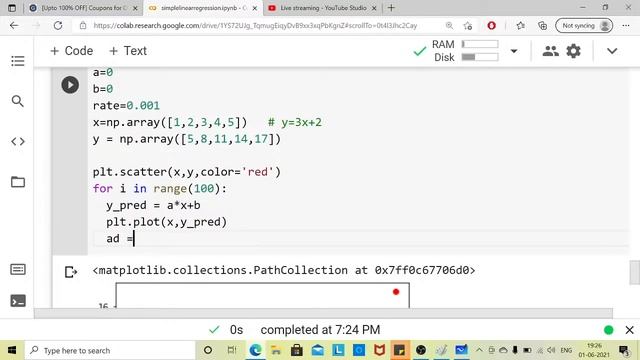This screenshot has height=360, width=640.
Task: Click the red Opera-style extension icon
Action: [491, 25]
